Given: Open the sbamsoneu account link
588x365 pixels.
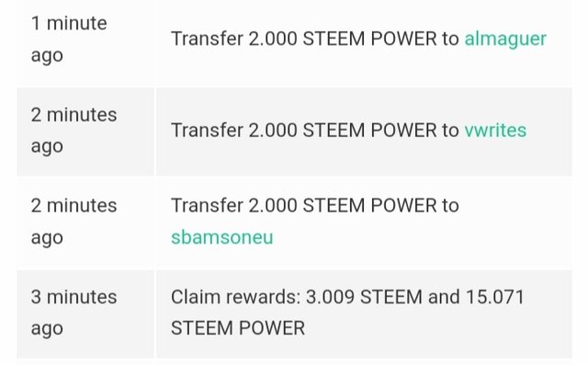Looking at the screenshot, I should point(222,237).
